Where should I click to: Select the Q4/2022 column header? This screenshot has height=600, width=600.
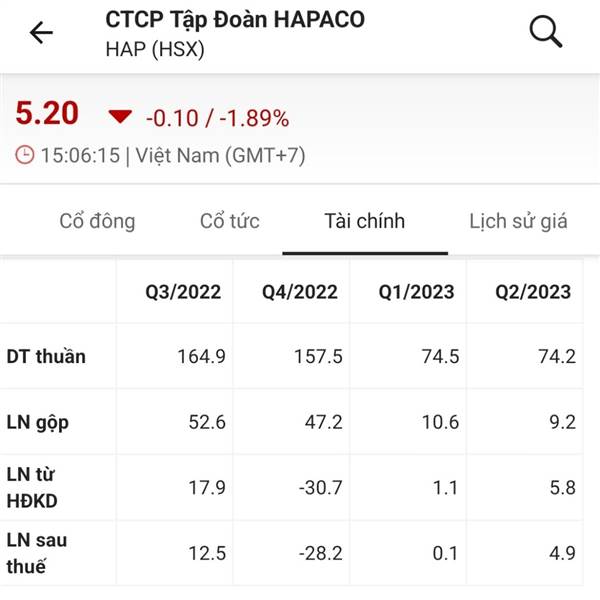300,292
